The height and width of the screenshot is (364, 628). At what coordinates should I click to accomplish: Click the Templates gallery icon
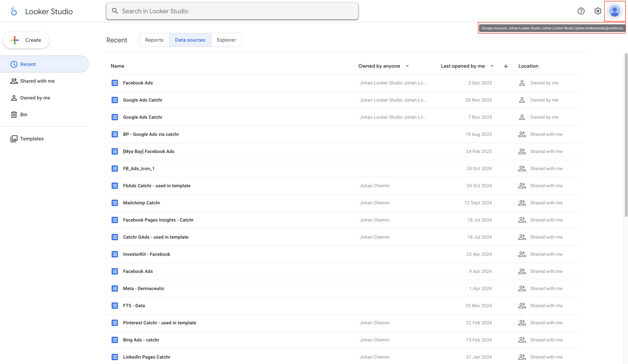coord(14,139)
